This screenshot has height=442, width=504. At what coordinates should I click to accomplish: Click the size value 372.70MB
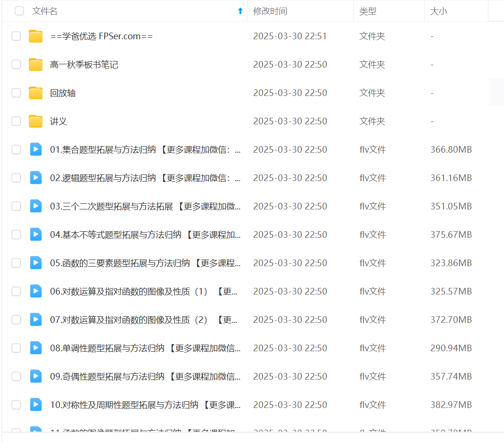tap(451, 320)
